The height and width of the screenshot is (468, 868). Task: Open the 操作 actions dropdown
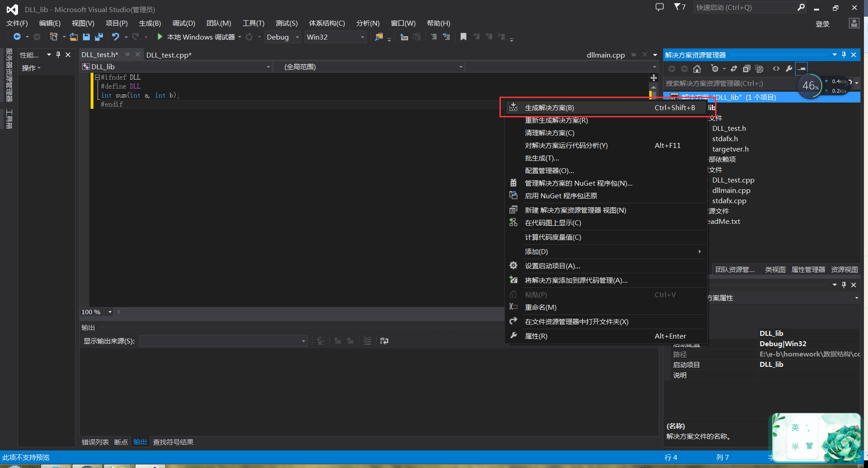[31, 68]
